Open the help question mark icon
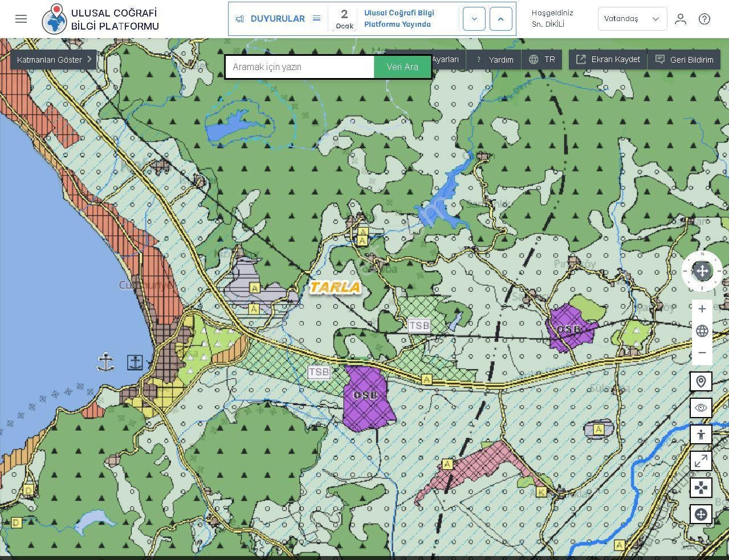 coord(704,19)
